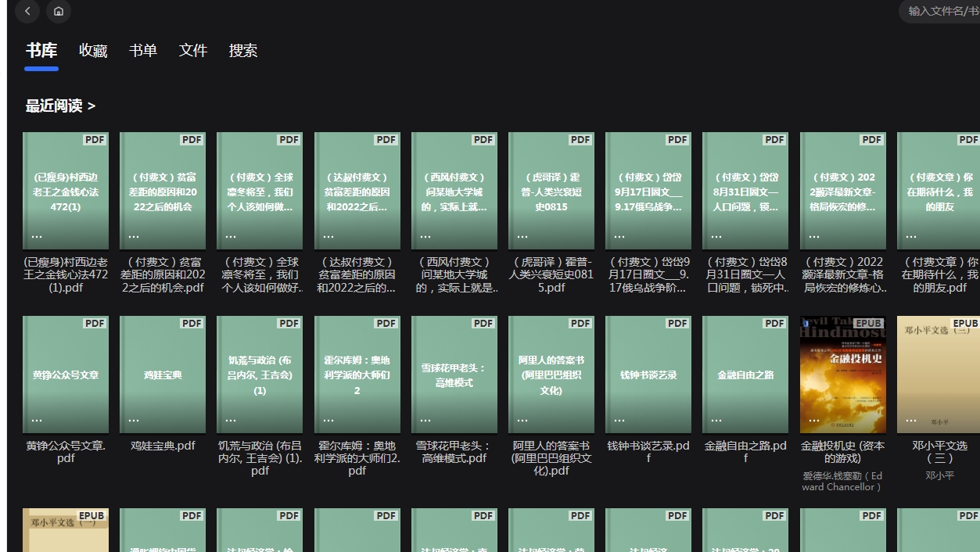
Task: Click the file name 金融自由之路.pdf
Action: coord(745,452)
